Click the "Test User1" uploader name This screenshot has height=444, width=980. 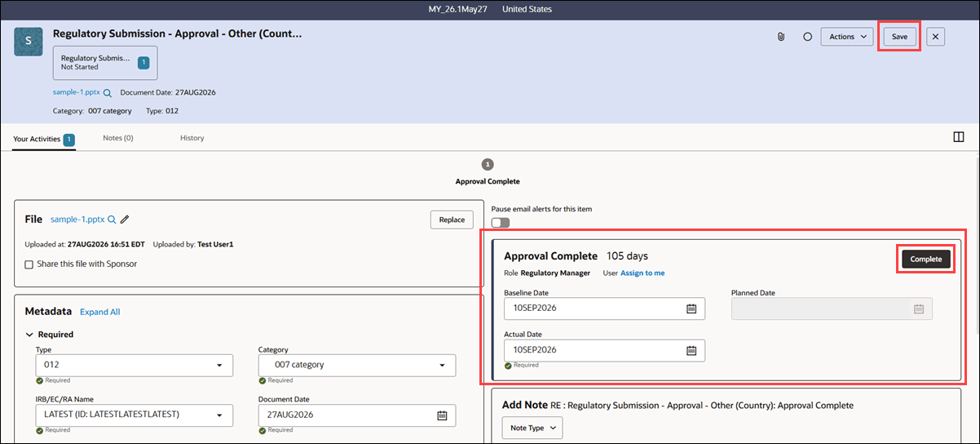point(215,244)
